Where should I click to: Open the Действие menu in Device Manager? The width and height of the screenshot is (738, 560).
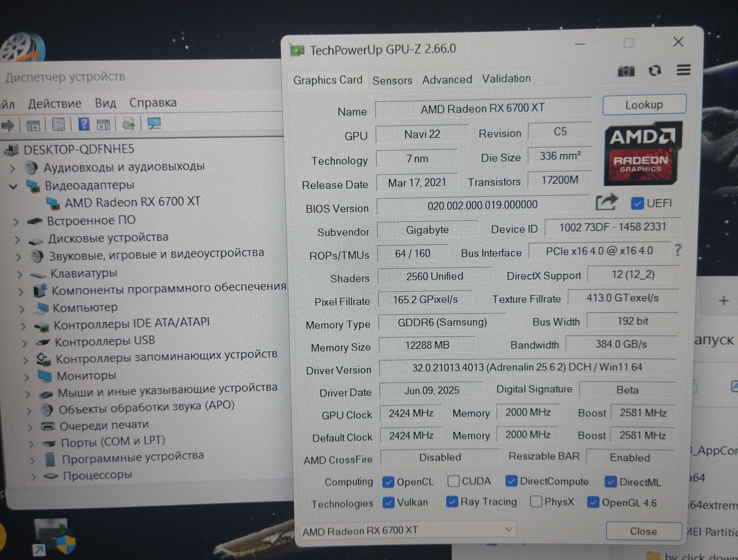[55, 104]
